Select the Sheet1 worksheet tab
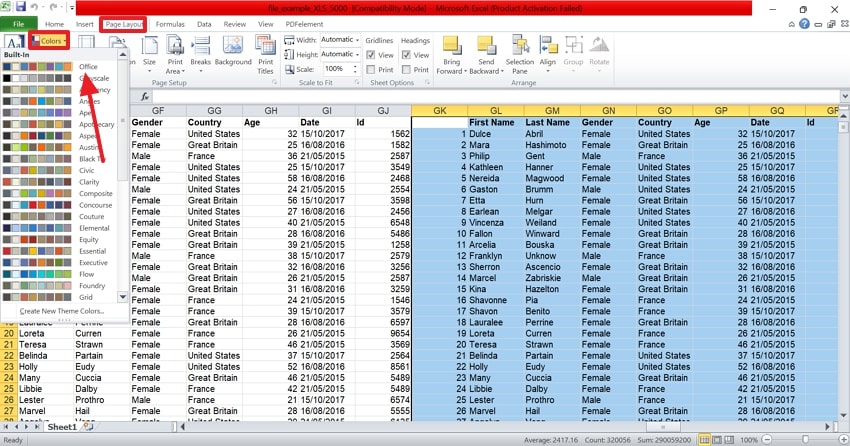Image resolution: width=850 pixels, height=446 pixels. [62, 427]
